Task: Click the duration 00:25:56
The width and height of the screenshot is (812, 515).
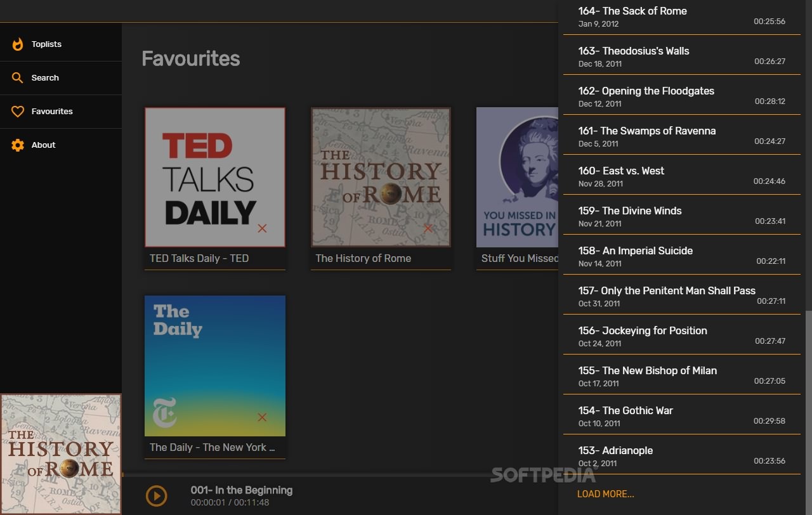Action: 769,22
